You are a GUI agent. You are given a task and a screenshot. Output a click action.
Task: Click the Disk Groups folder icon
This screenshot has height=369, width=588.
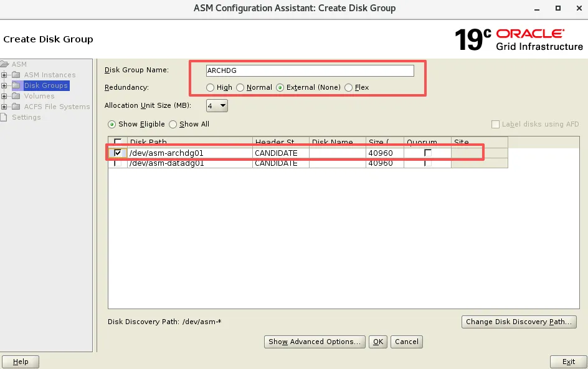click(16, 85)
